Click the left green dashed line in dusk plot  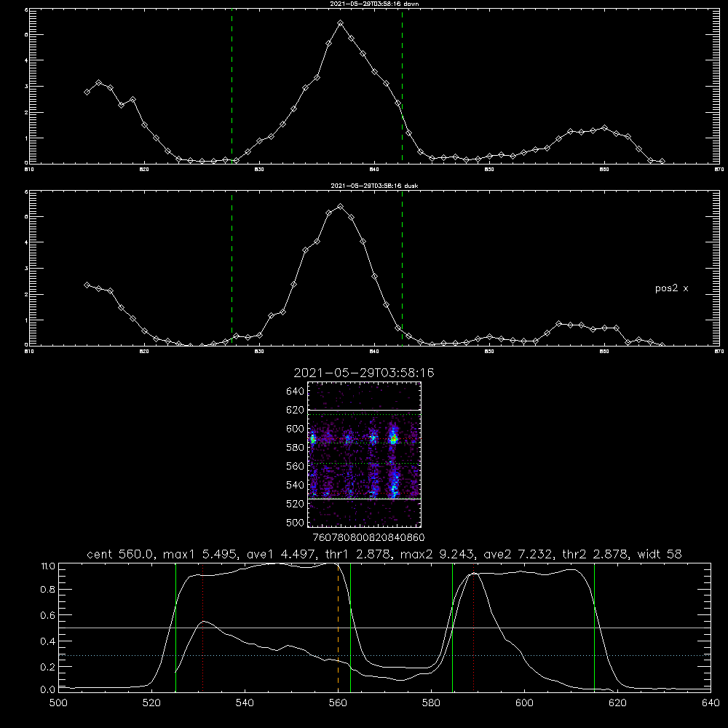(232, 269)
